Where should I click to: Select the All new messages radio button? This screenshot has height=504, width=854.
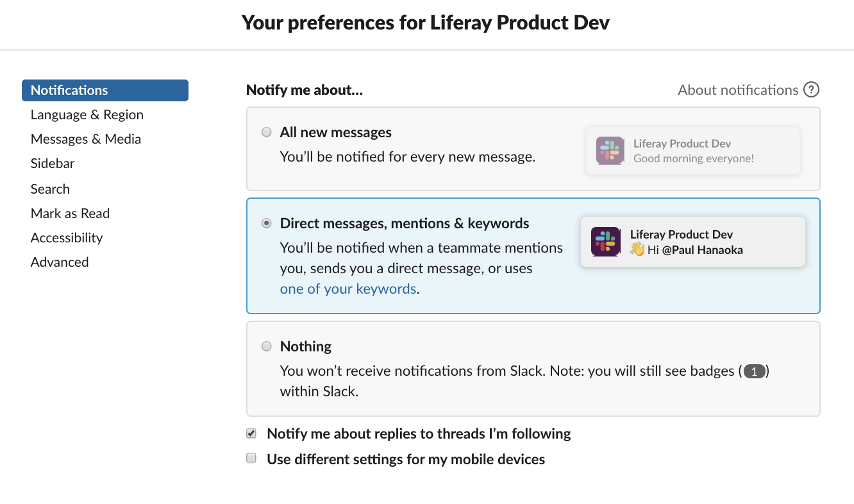(266, 133)
